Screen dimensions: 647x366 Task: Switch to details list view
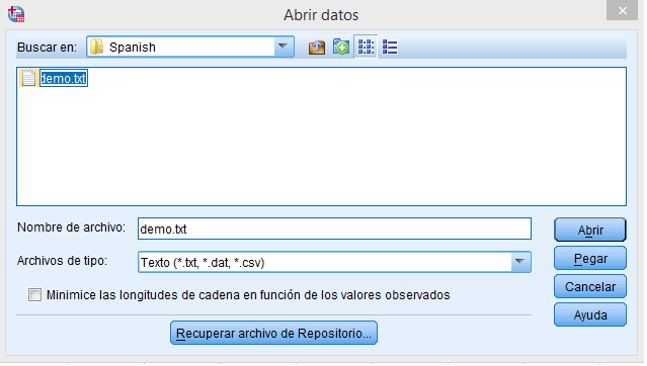390,47
